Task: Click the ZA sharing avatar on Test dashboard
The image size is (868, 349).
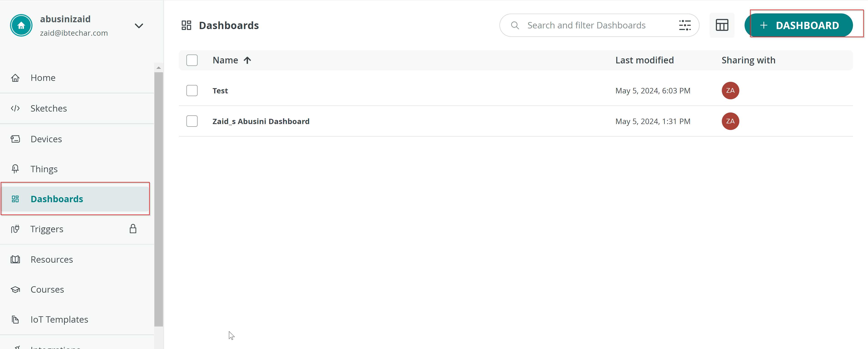Action: 730,90
